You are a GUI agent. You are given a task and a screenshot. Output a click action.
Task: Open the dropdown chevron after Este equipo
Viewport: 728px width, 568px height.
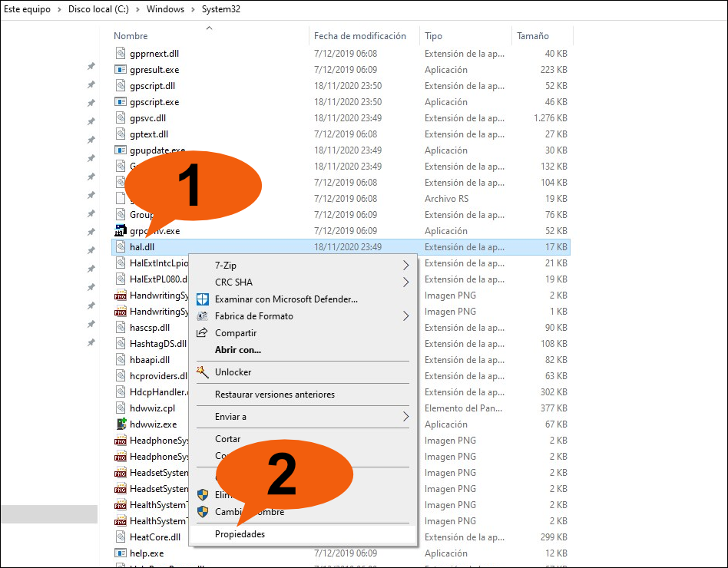[59, 9]
